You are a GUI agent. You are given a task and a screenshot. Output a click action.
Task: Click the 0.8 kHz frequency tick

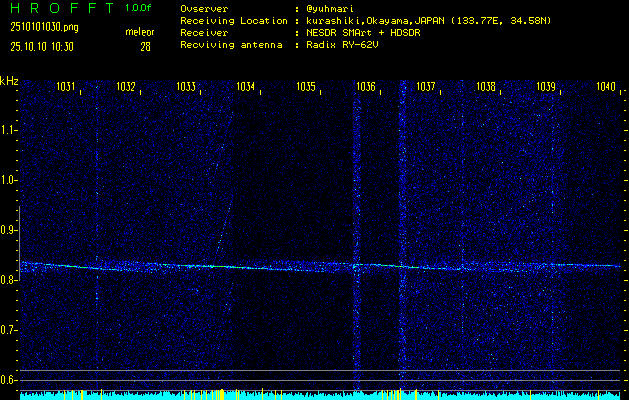point(9,280)
